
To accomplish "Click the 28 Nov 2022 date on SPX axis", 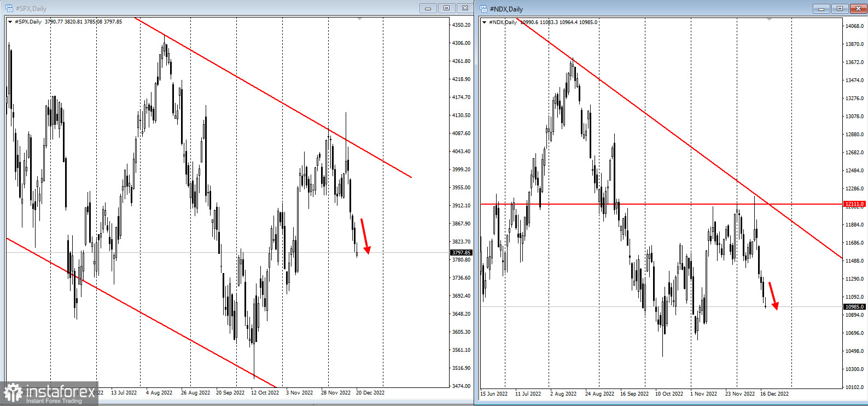I will [336, 393].
